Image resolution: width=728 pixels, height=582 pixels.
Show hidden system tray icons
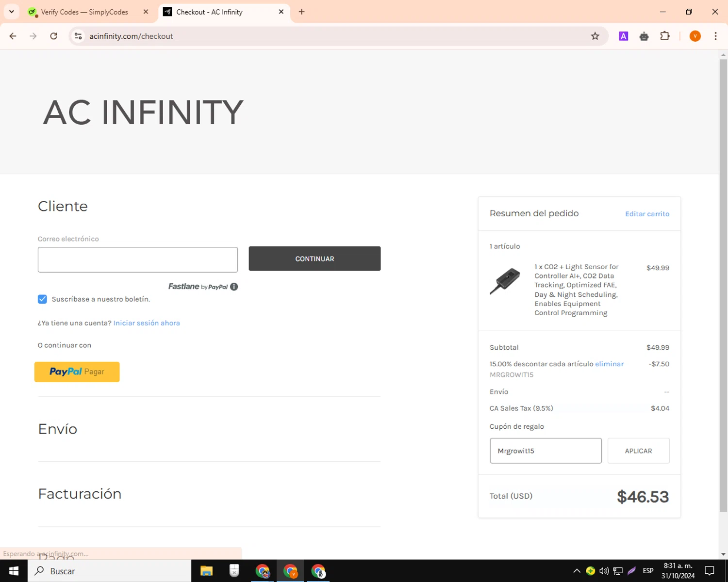point(577,571)
